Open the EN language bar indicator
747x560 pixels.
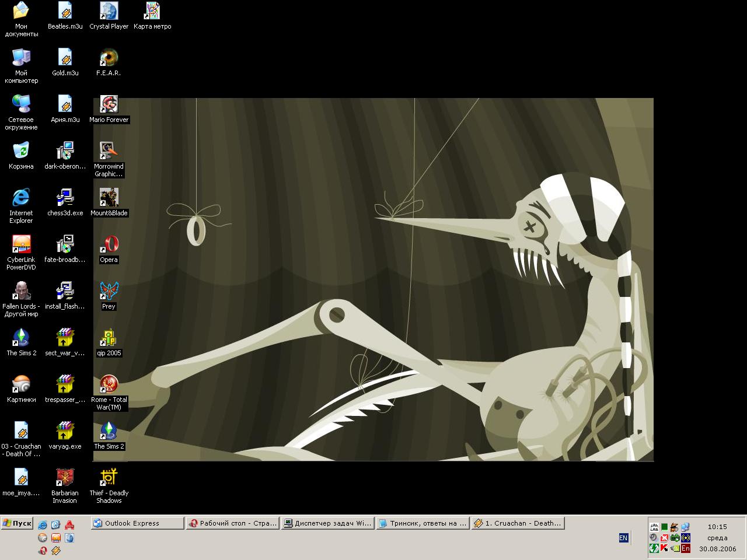point(623,538)
